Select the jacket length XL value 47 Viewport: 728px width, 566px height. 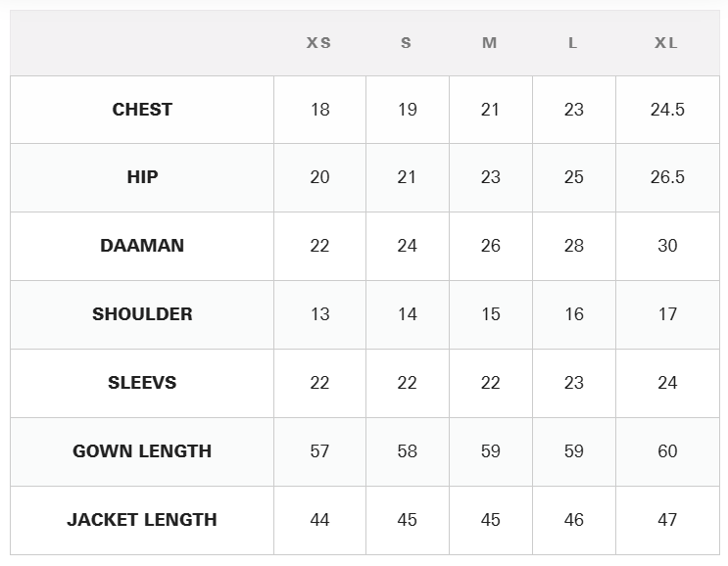pos(667,520)
